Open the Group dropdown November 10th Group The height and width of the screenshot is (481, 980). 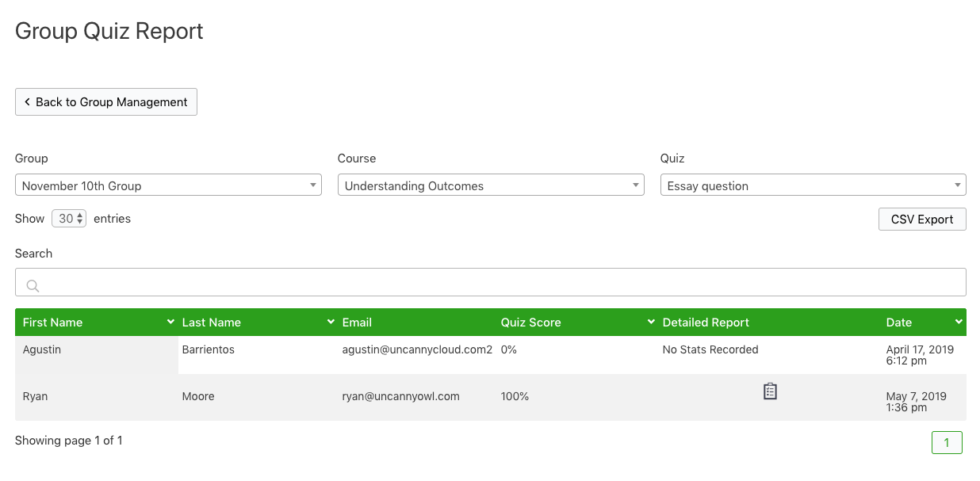pyautogui.click(x=168, y=185)
